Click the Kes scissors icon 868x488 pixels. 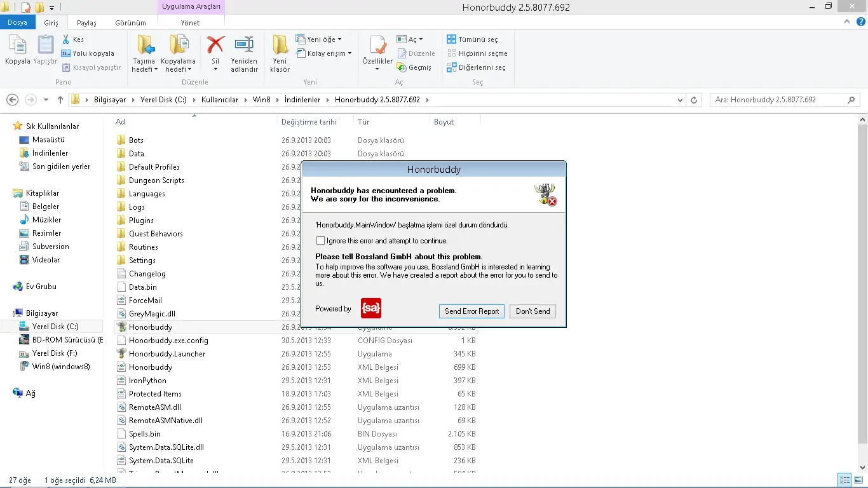[x=66, y=39]
